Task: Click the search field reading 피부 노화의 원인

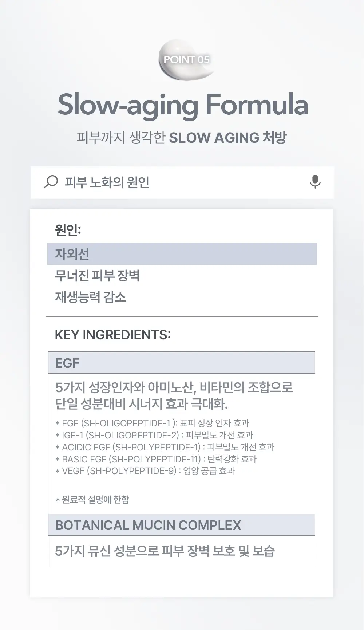Action: 182,182
